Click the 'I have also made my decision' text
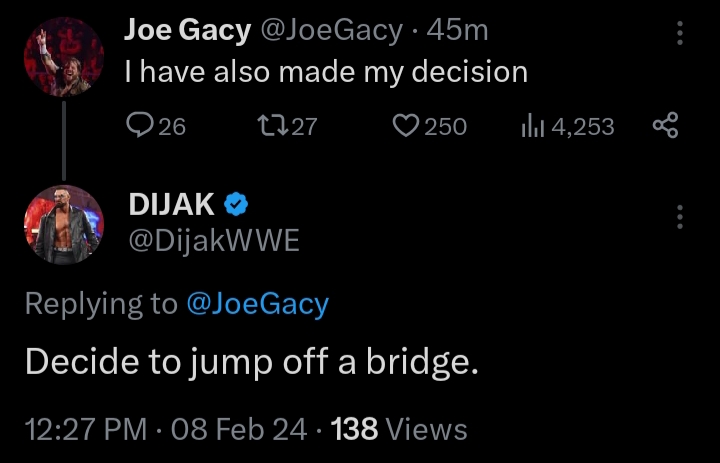 [325, 72]
